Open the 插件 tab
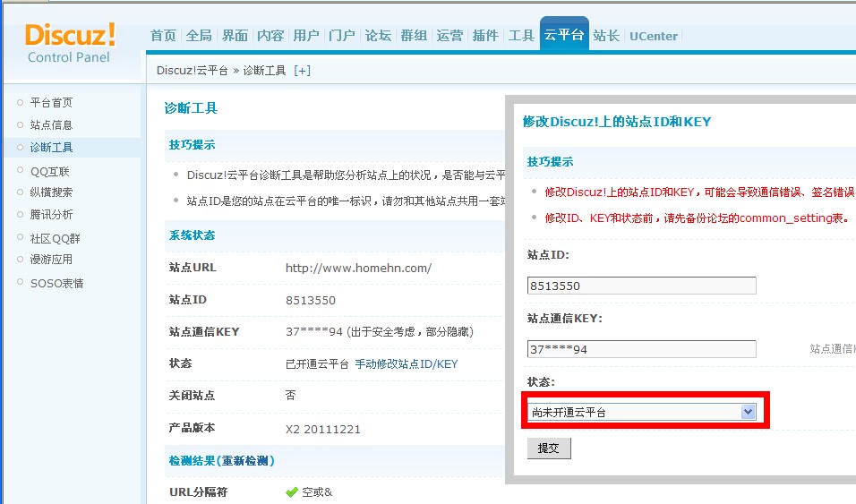This screenshot has width=856, height=504. pyautogui.click(x=485, y=36)
